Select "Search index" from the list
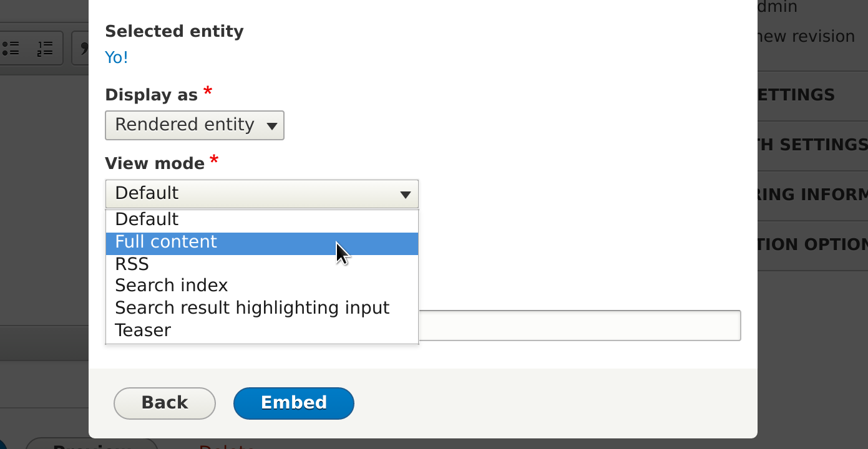Screen dimensions: 868x449 coord(261,286)
